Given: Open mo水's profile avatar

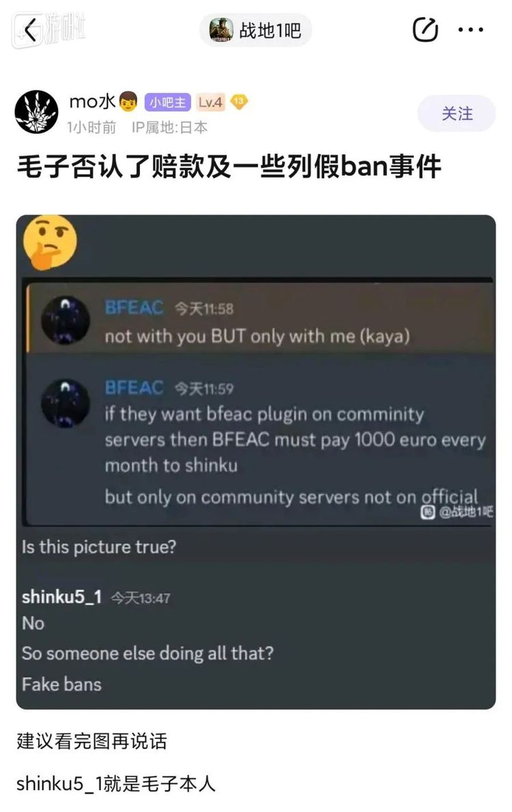Looking at the screenshot, I should point(36,111).
